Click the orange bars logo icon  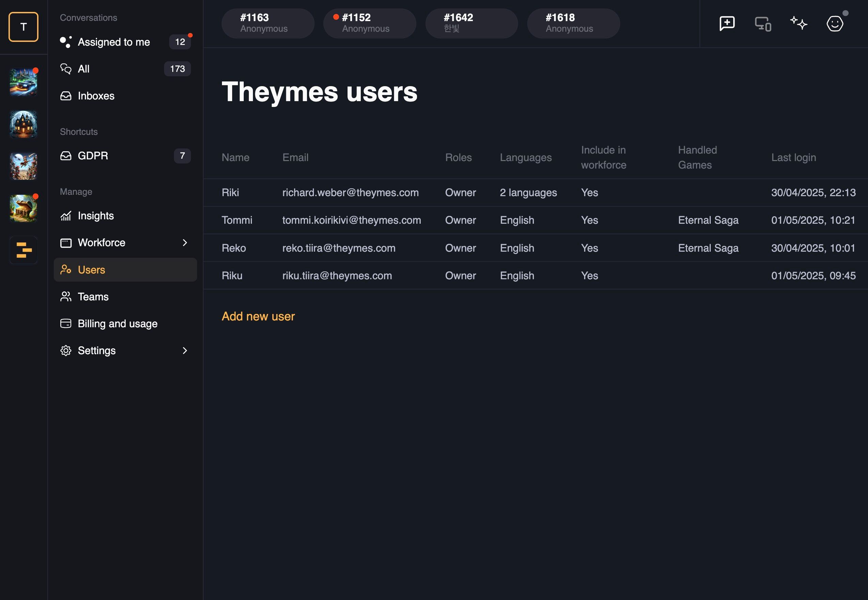tap(23, 250)
